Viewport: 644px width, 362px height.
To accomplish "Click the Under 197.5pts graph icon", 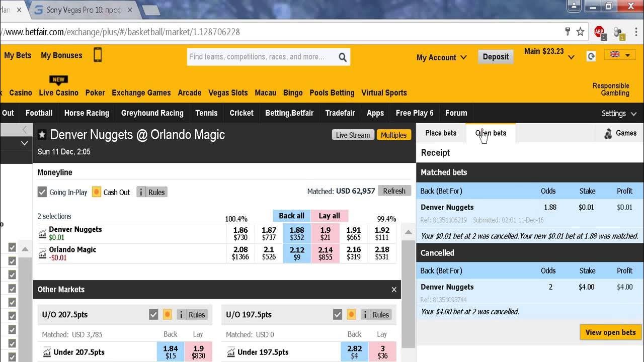I will click(231, 352).
